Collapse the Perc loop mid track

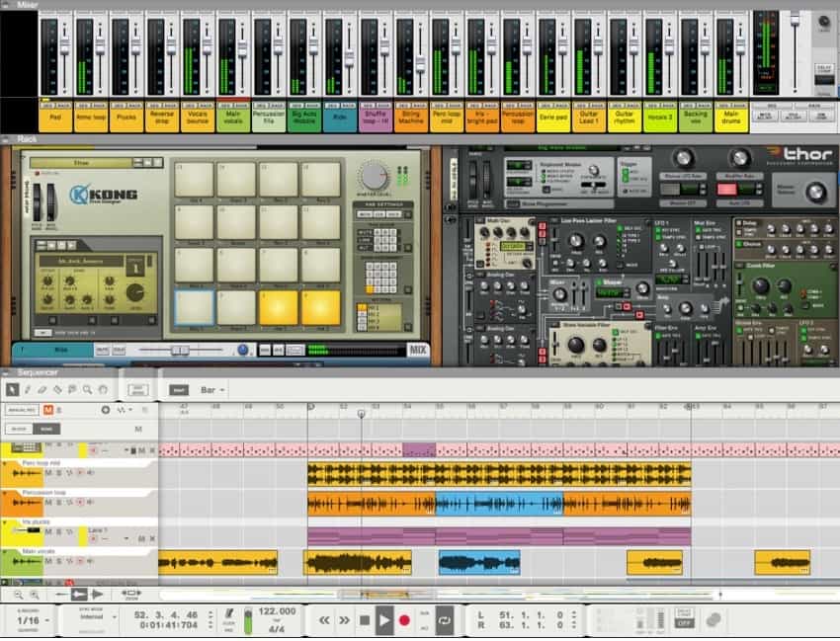(x=5, y=464)
